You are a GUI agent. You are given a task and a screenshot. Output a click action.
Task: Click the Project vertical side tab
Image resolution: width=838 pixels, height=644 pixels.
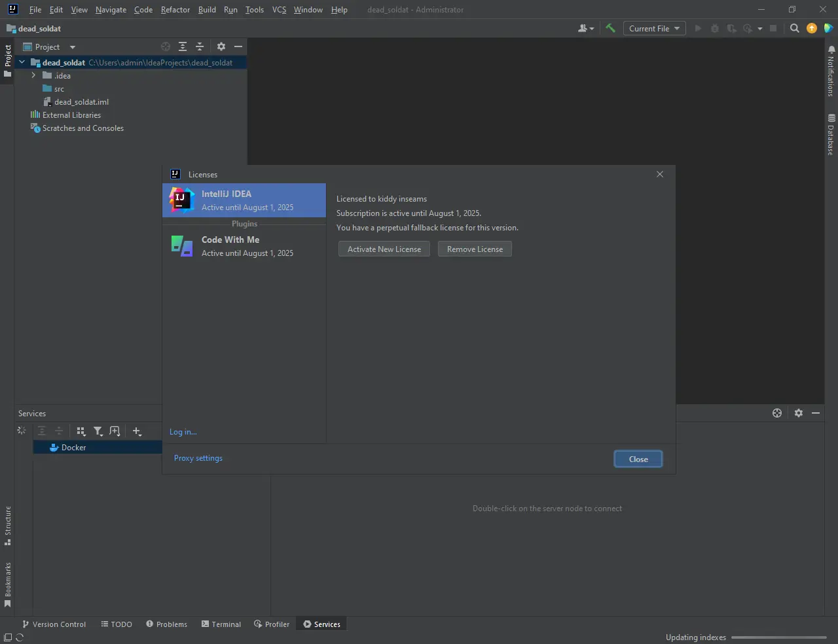tap(8, 60)
